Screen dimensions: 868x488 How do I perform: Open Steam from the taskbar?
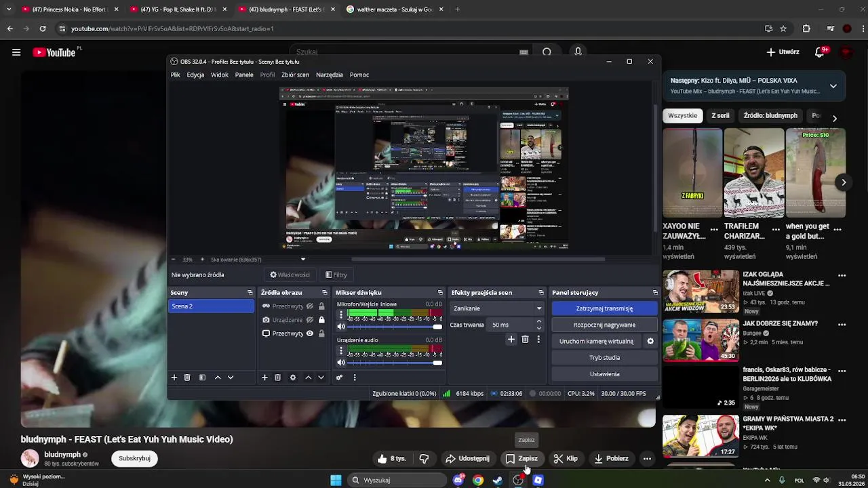(x=498, y=480)
